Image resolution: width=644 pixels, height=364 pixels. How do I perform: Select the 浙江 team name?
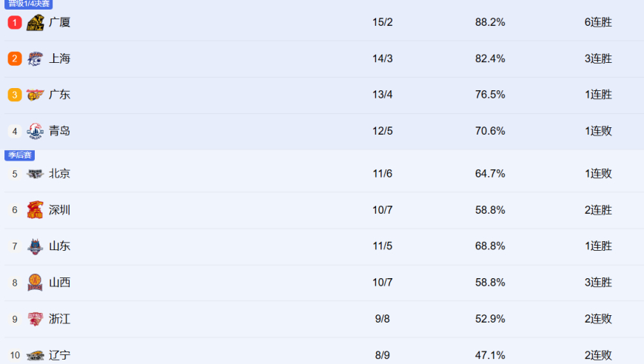[60, 319]
